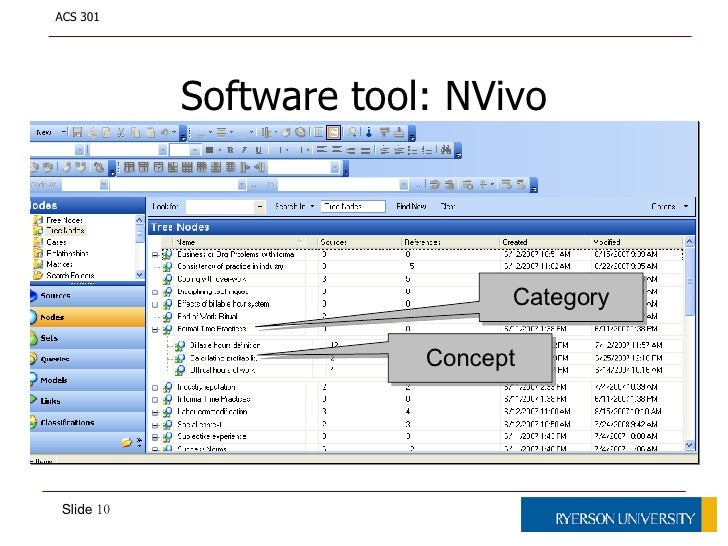The height and width of the screenshot is (546, 728).
Task: Expand the Disciplining techniques node
Action: pos(155,292)
